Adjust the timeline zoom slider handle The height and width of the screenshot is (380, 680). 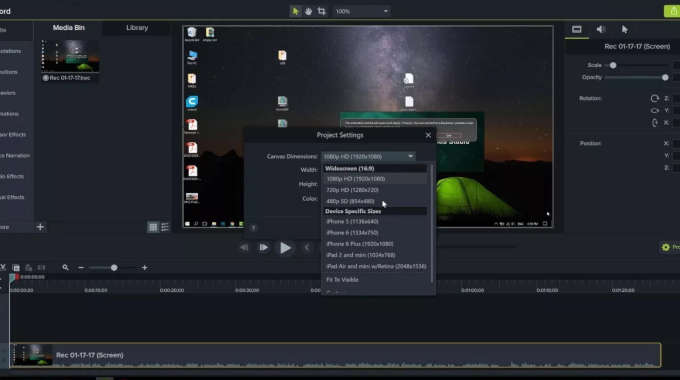(x=114, y=268)
